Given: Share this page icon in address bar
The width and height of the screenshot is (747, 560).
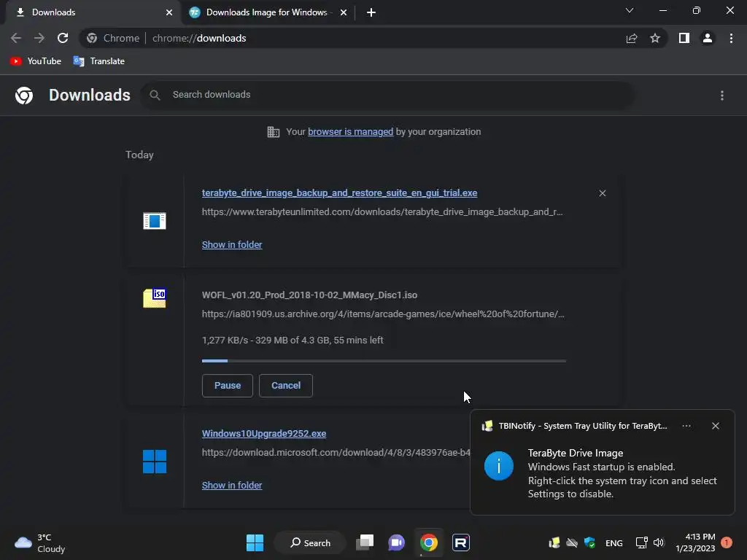Looking at the screenshot, I should click(x=632, y=38).
